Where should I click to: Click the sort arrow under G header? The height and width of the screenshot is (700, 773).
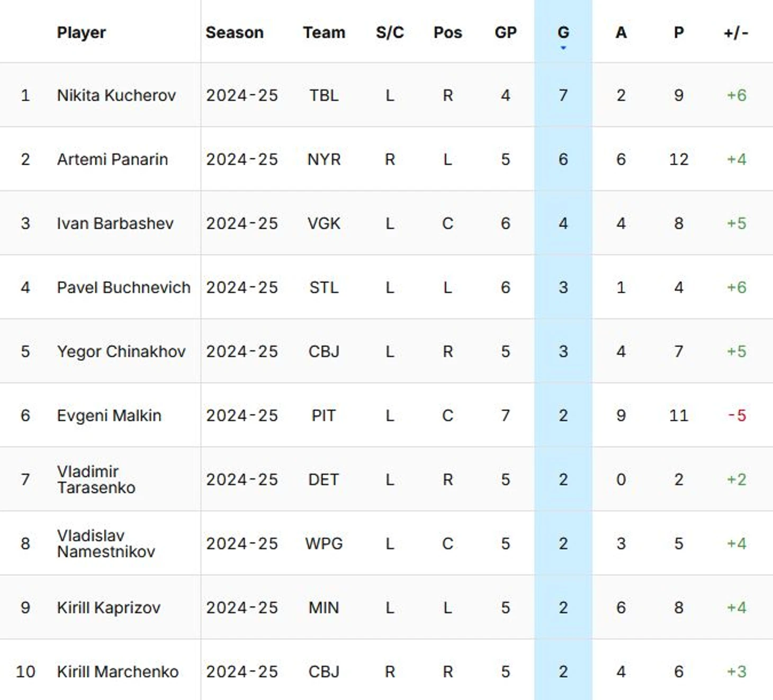[x=563, y=48]
